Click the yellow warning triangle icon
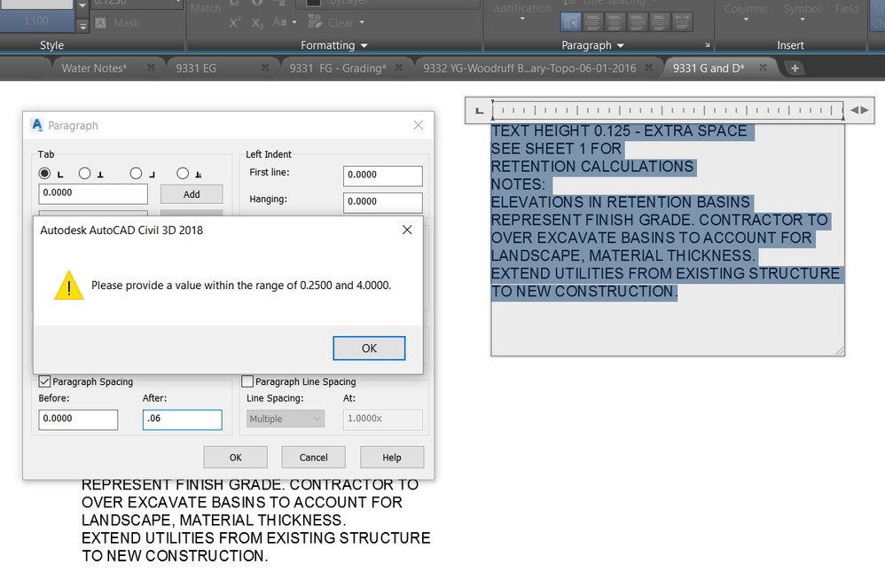Image resolution: width=885 pixels, height=588 pixels. 69,286
